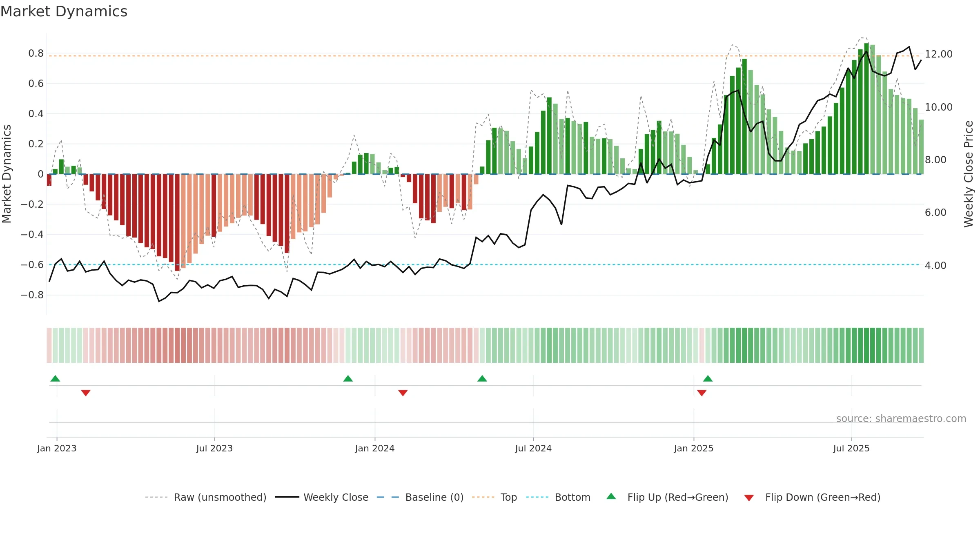Click the 0.8 left axis tick label
The height and width of the screenshot is (551, 980).
pos(36,53)
